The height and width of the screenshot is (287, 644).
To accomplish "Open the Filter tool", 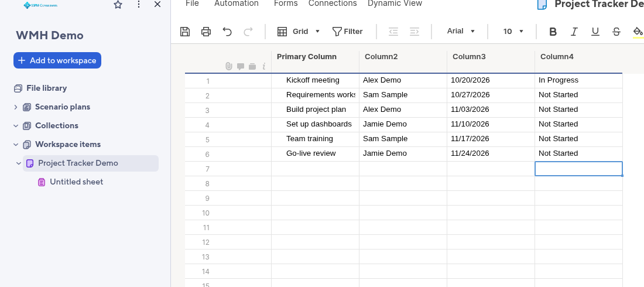I will (347, 31).
